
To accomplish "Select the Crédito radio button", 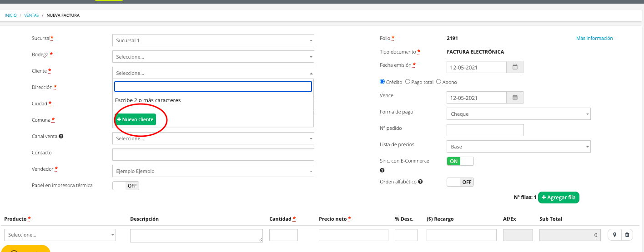I will point(382,82).
